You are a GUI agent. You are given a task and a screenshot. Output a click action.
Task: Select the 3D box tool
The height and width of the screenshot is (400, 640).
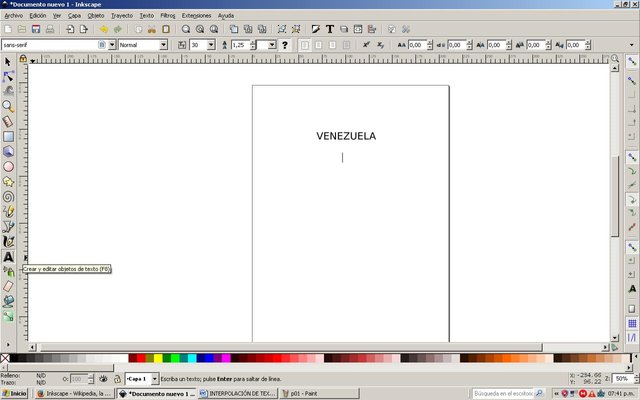point(8,151)
